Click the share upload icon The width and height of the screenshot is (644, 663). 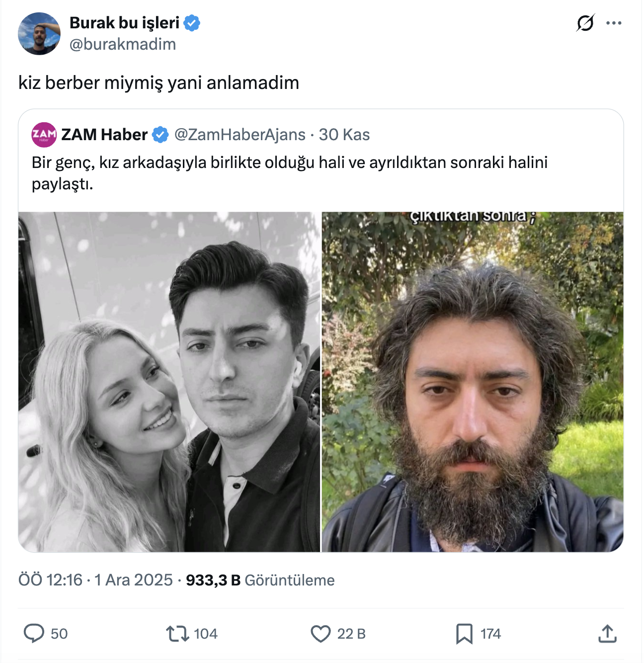[x=607, y=634]
